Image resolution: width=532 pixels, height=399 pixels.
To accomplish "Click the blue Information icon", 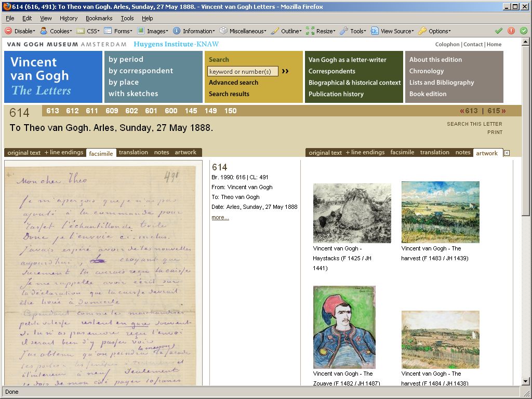I will click(177, 31).
